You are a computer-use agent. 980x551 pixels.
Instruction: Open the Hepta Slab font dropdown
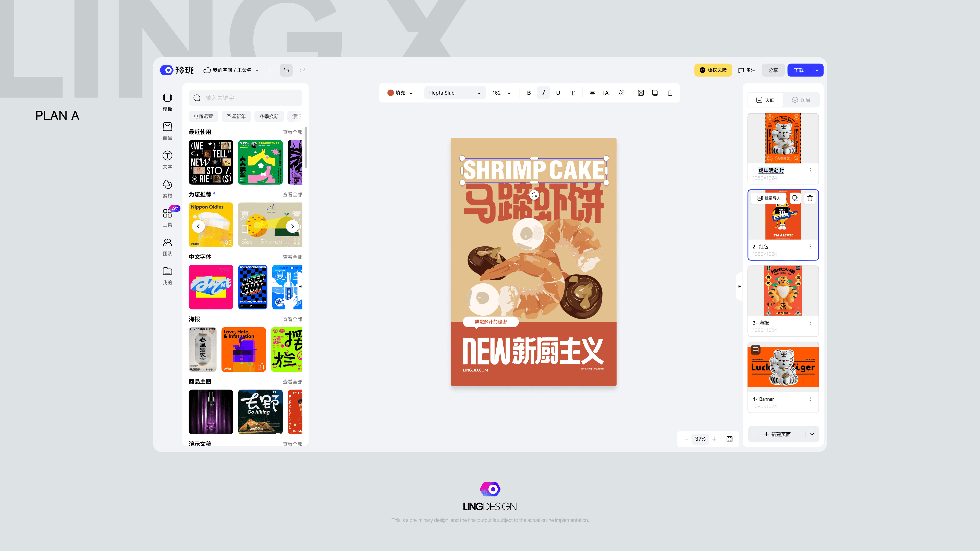click(455, 93)
